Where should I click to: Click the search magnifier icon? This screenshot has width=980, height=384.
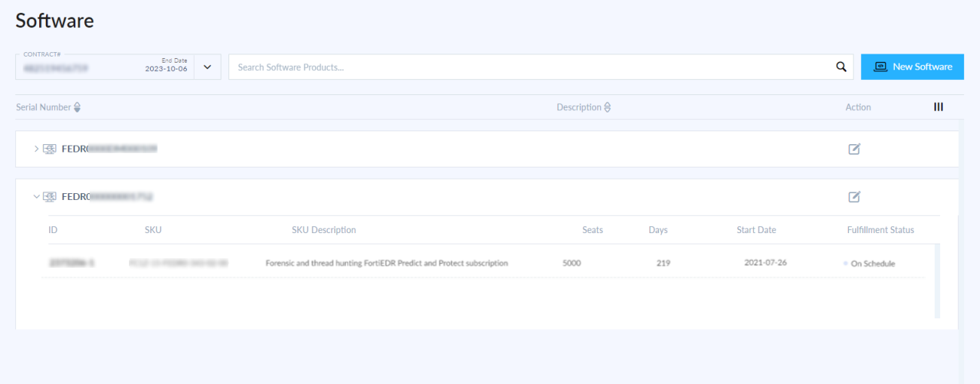pos(841,67)
